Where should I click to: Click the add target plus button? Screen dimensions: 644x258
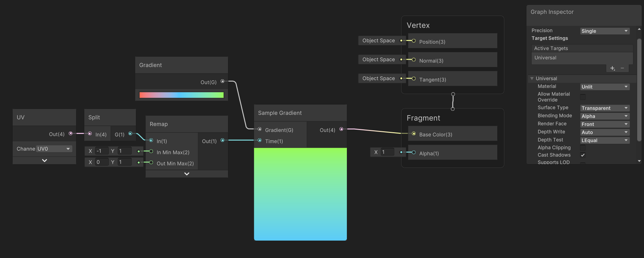pos(612,68)
